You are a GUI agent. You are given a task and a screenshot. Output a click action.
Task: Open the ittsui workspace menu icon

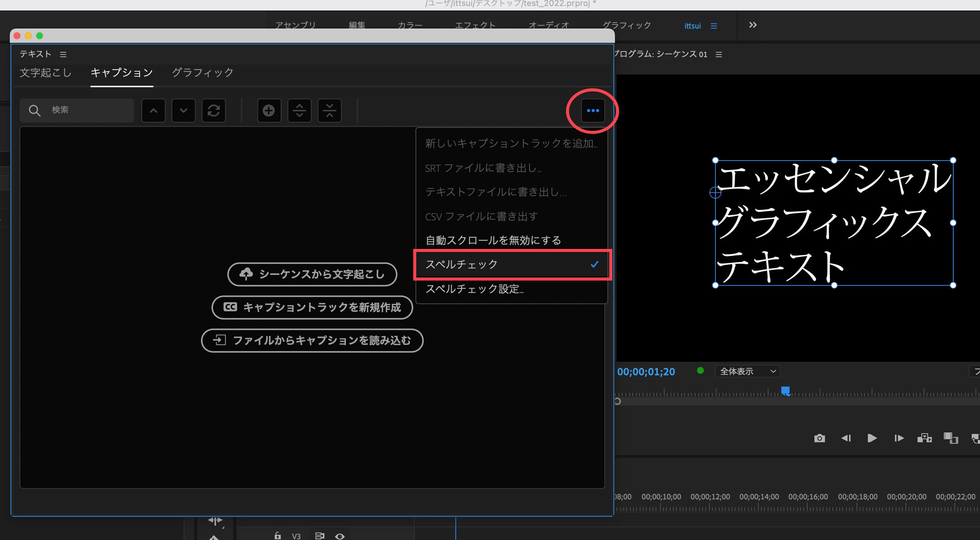pyautogui.click(x=714, y=26)
